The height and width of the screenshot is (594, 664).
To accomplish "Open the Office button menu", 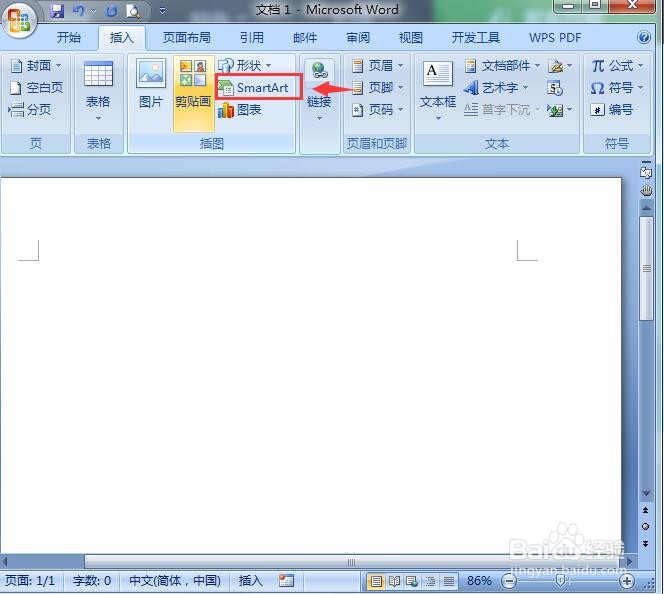I will (x=19, y=19).
